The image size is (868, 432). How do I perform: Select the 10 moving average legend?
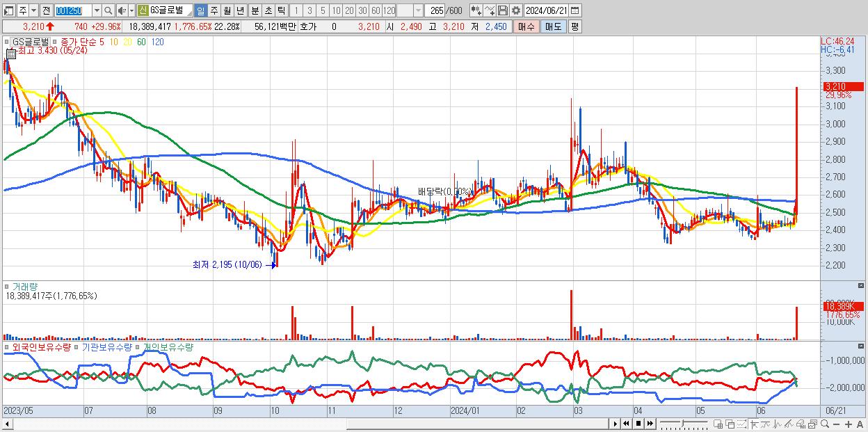tap(114, 42)
